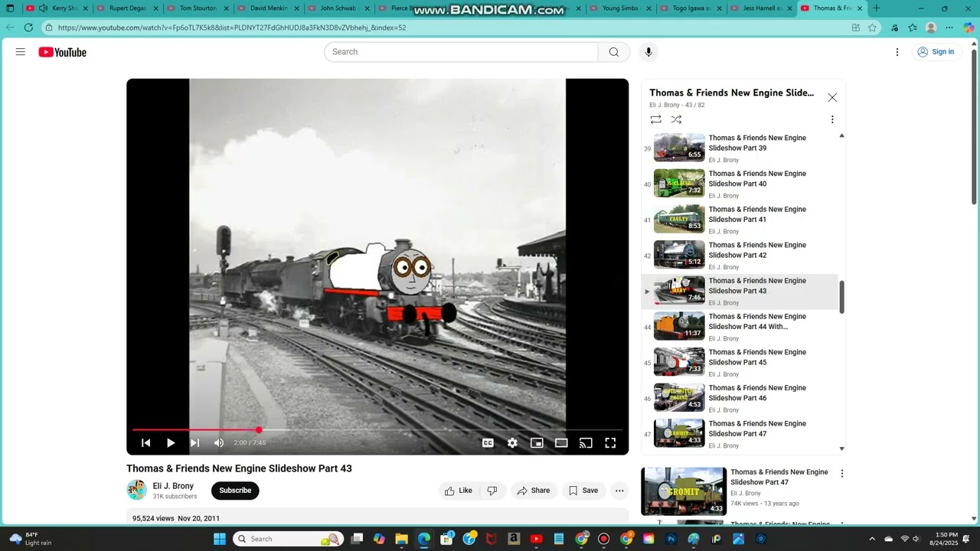This screenshot has height=551, width=980.
Task: Dislike this video
Action: (492, 491)
